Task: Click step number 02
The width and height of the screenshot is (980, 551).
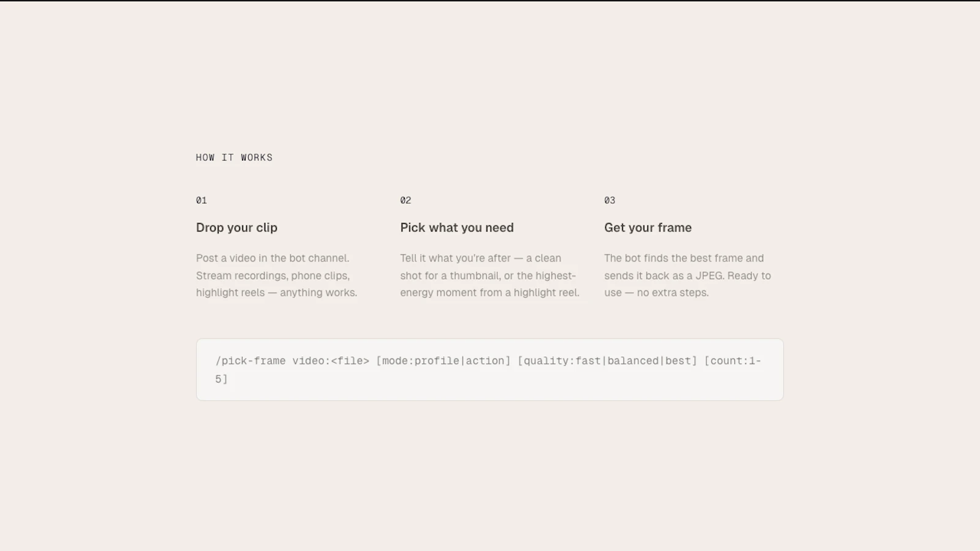Action: coord(405,200)
